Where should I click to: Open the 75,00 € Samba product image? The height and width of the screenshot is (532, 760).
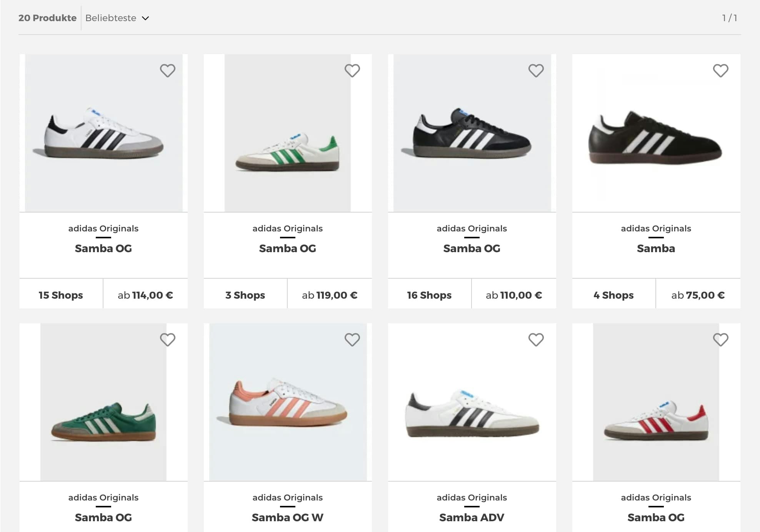(656, 133)
